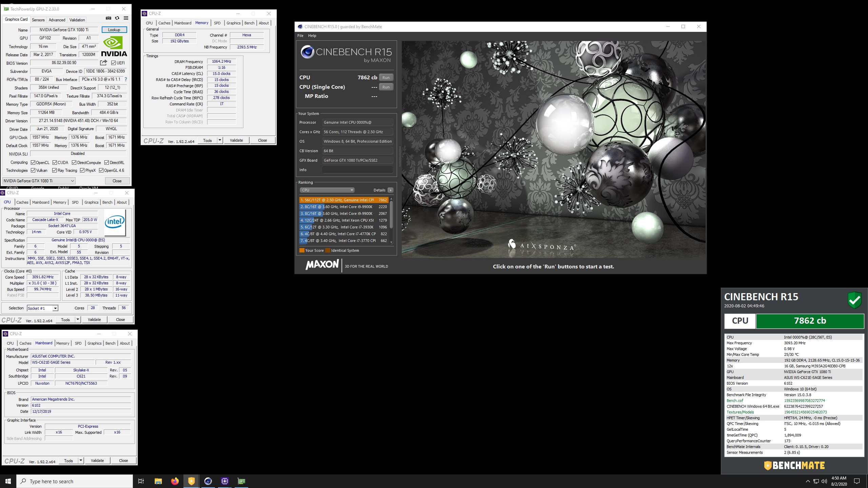
Task: Click the Intel logo in CPU-Z
Action: coord(115,222)
